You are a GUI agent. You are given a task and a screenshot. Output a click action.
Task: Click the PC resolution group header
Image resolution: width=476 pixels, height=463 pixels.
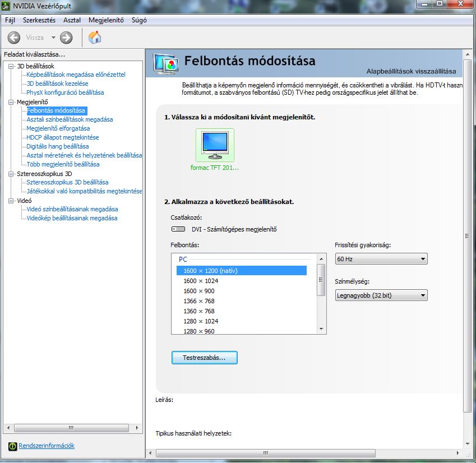(x=183, y=260)
